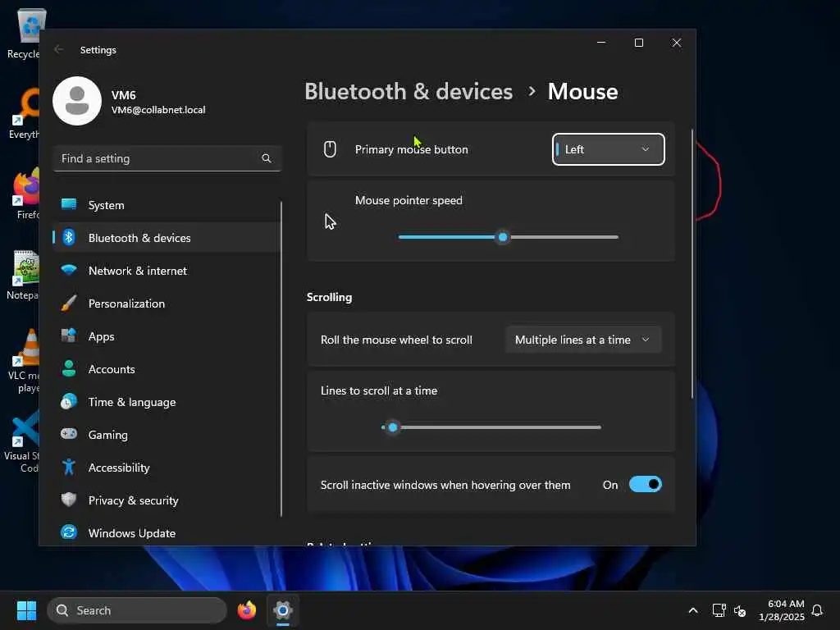This screenshot has width=840, height=630.
Task: Open the Notepad++ desktop shortcut
Action: coord(24,276)
